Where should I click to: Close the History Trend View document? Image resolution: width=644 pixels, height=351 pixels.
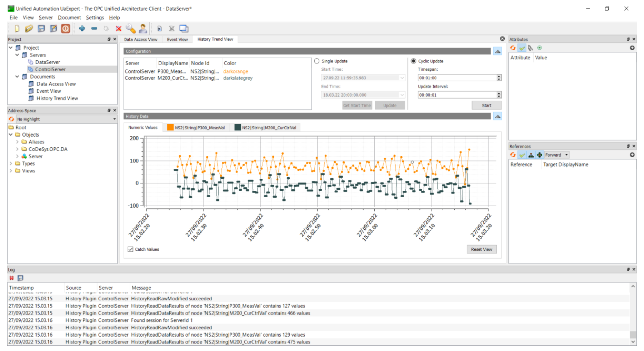tap(502, 39)
